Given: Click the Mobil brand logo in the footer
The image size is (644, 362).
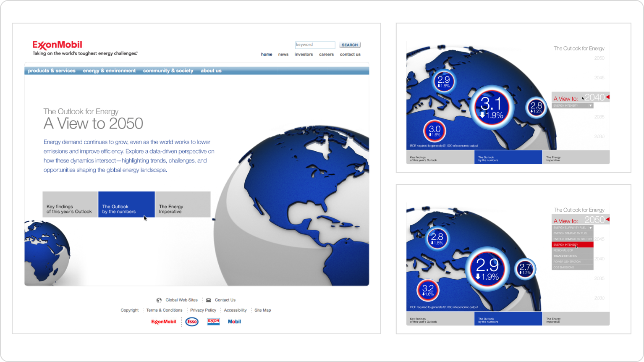Looking at the screenshot, I should [x=234, y=322].
